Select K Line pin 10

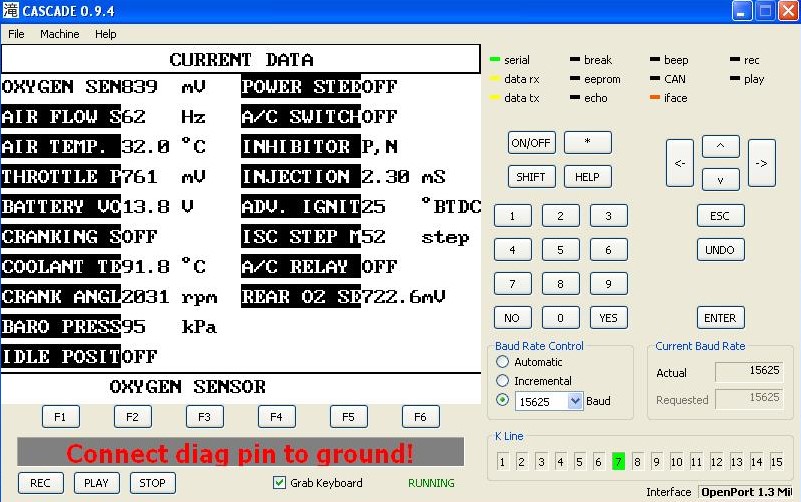(676, 462)
